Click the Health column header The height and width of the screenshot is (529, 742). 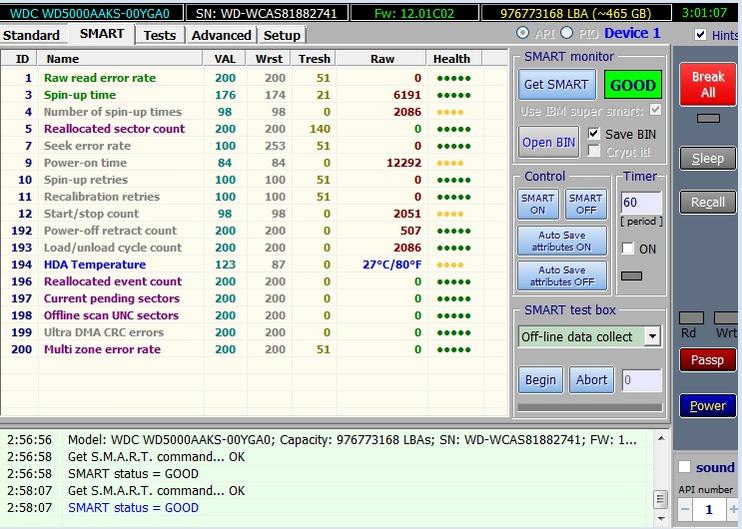tap(454, 59)
